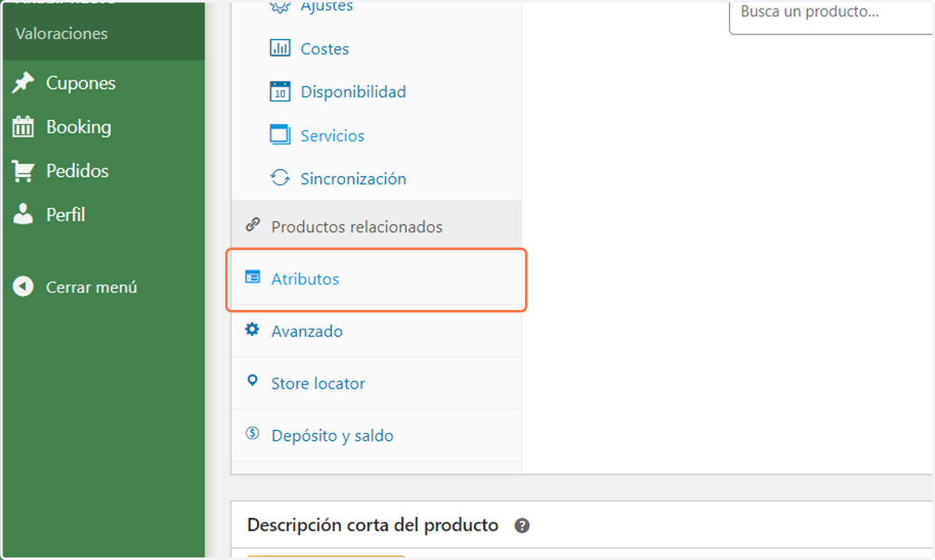The image size is (935, 560).
Task: Click help icon beside Descripción corta del producto
Action: point(522,526)
